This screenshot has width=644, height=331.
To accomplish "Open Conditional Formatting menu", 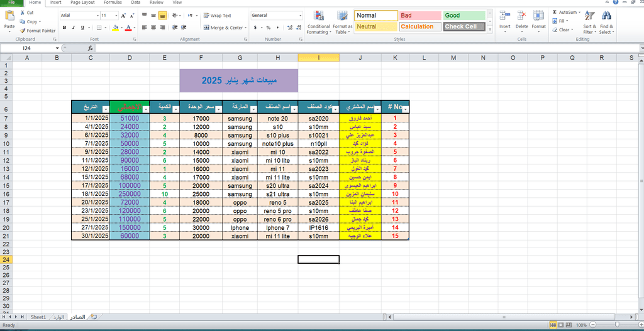I will (x=318, y=23).
